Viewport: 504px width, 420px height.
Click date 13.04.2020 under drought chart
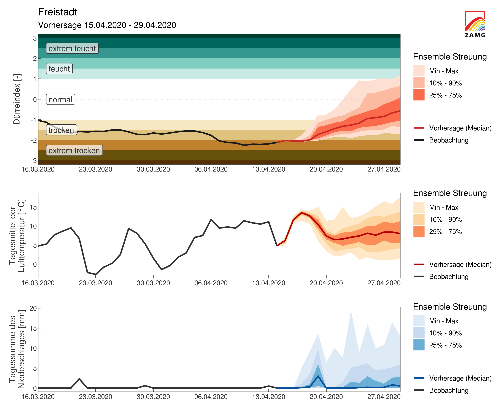click(x=269, y=169)
